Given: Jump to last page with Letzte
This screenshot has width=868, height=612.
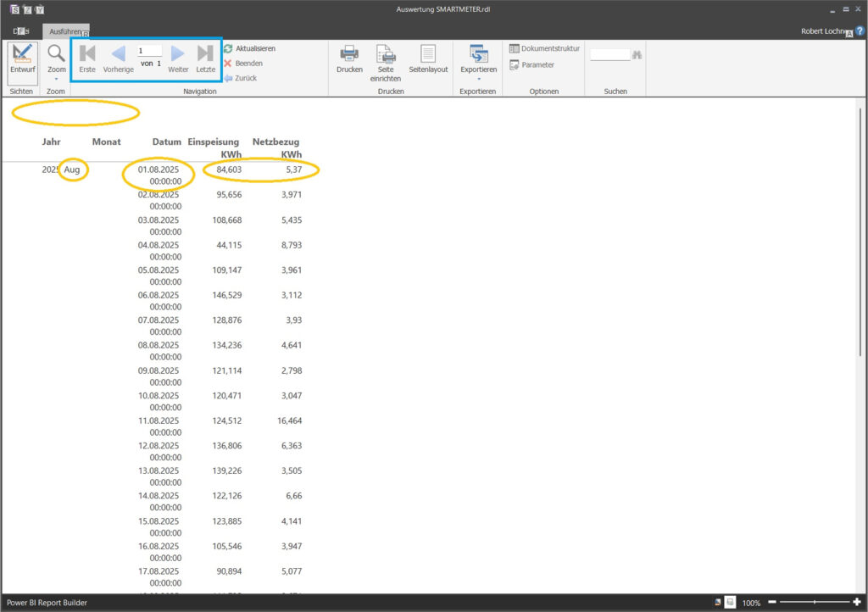Looking at the screenshot, I should point(206,58).
